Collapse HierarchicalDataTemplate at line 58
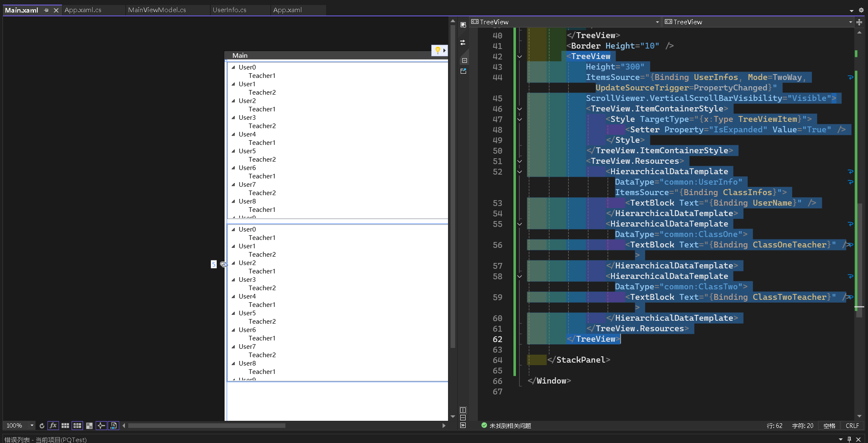This screenshot has height=443, width=868. point(520,276)
